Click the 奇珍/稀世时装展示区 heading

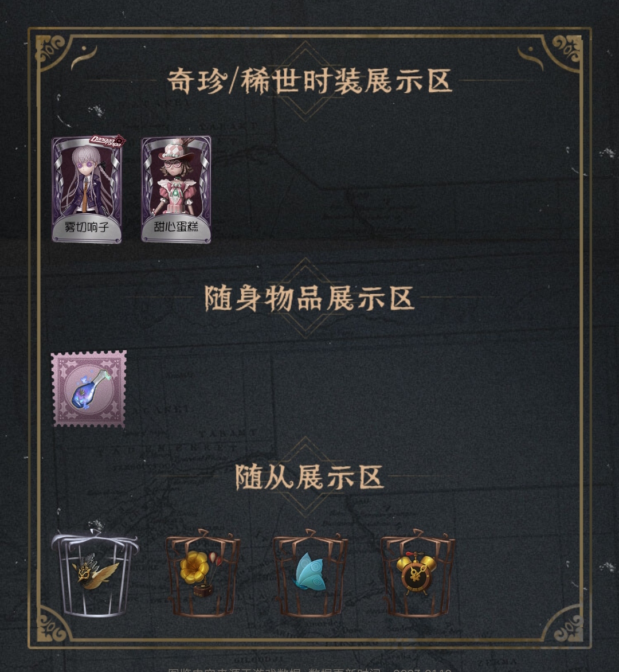coord(309,81)
